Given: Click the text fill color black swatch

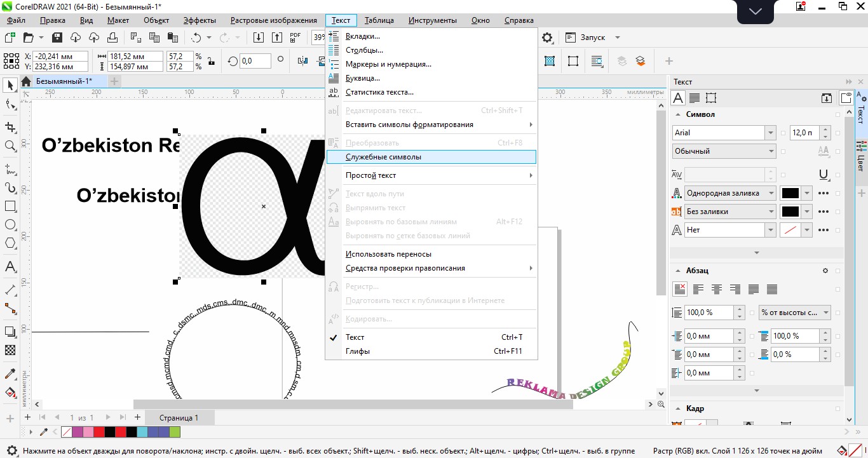Looking at the screenshot, I should coord(790,193).
